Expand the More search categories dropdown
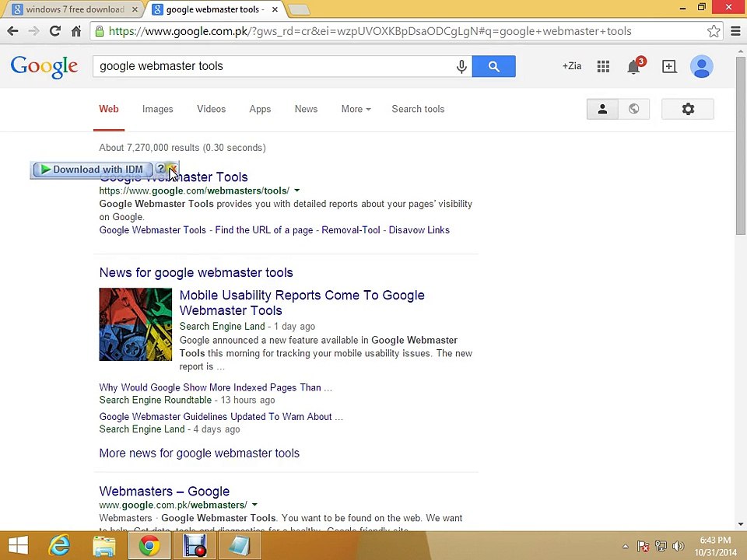 (x=356, y=109)
